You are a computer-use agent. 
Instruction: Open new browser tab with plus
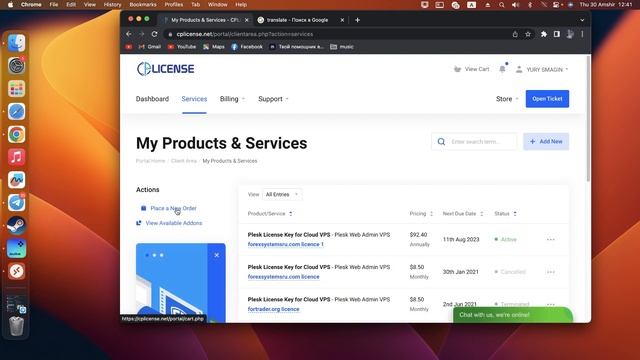click(358, 20)
